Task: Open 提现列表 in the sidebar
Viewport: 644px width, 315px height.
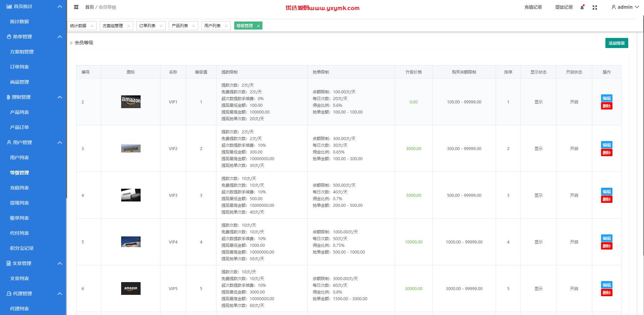Action: click(19, 203)
